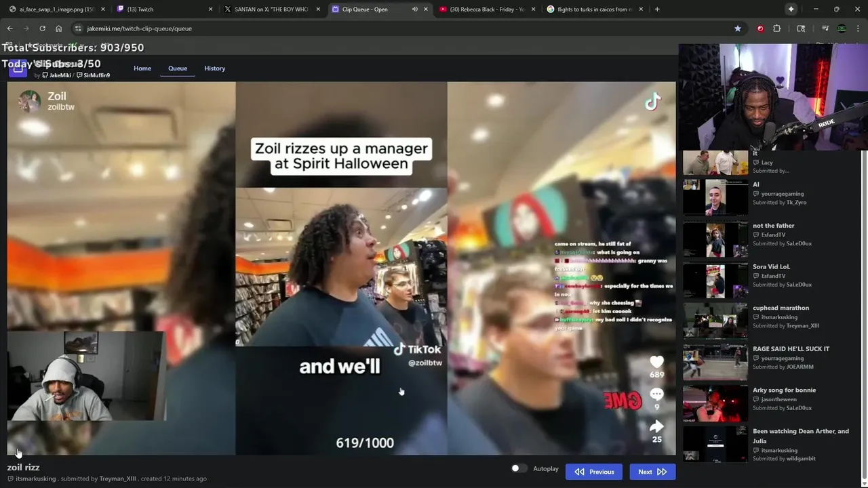
Task: Open 'Been watching Dean Arther' clip thumbnail
Action: 715,445
